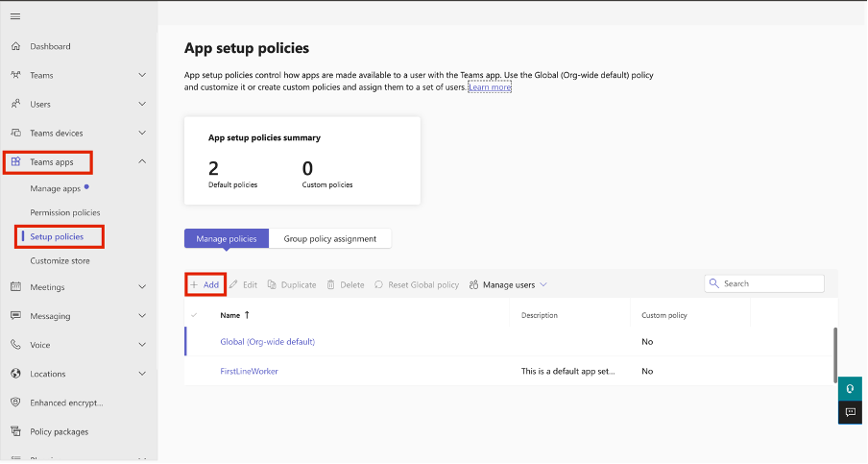The image size is (868, 464).
Task: Click the Meetings calendar icon
Action: point(16,286)
